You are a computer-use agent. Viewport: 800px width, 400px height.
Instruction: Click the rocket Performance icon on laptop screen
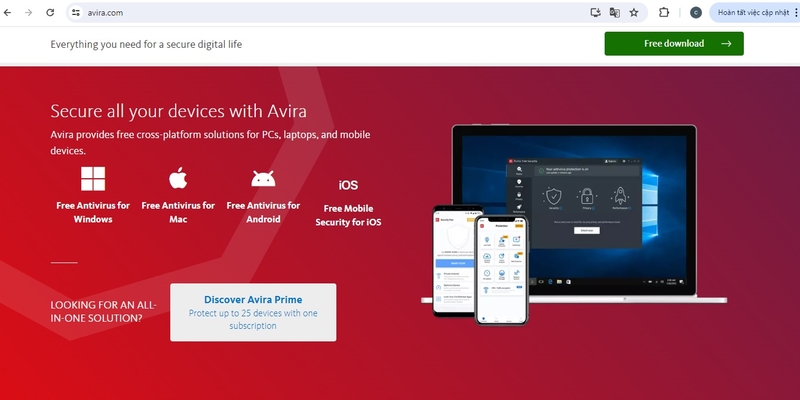click(x=620, y=196)
